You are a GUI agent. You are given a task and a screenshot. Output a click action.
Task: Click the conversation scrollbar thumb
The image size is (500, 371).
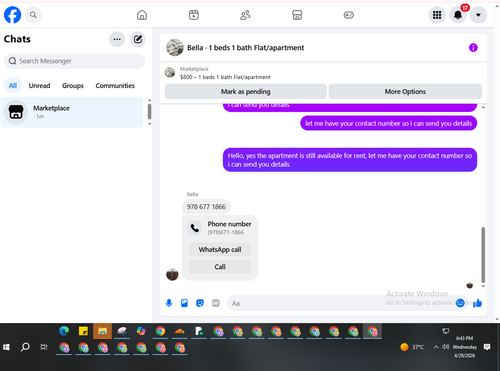[x=483, y=255]
